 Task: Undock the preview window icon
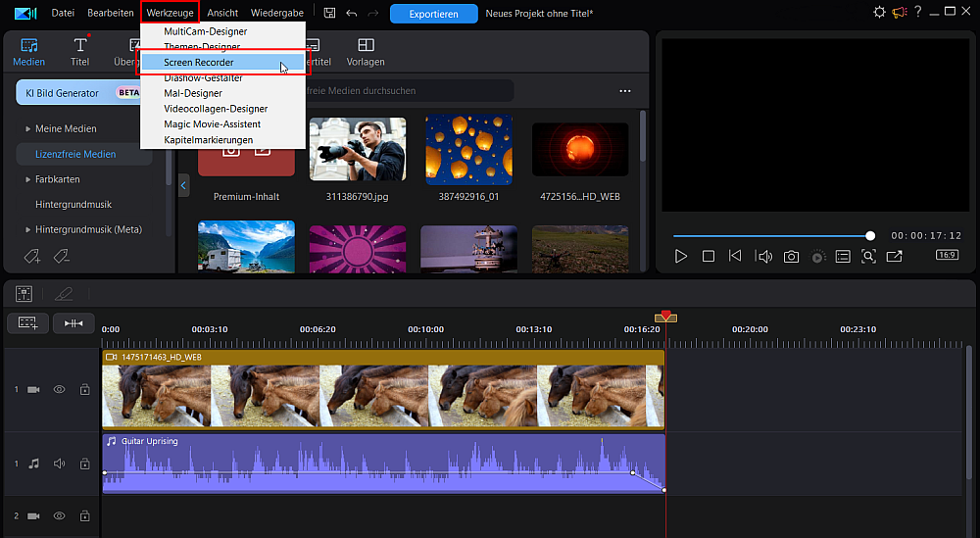(895, 256)
